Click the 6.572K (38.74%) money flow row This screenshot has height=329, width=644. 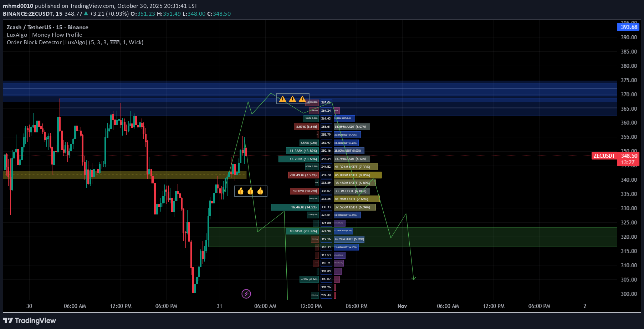click(309, 279)
